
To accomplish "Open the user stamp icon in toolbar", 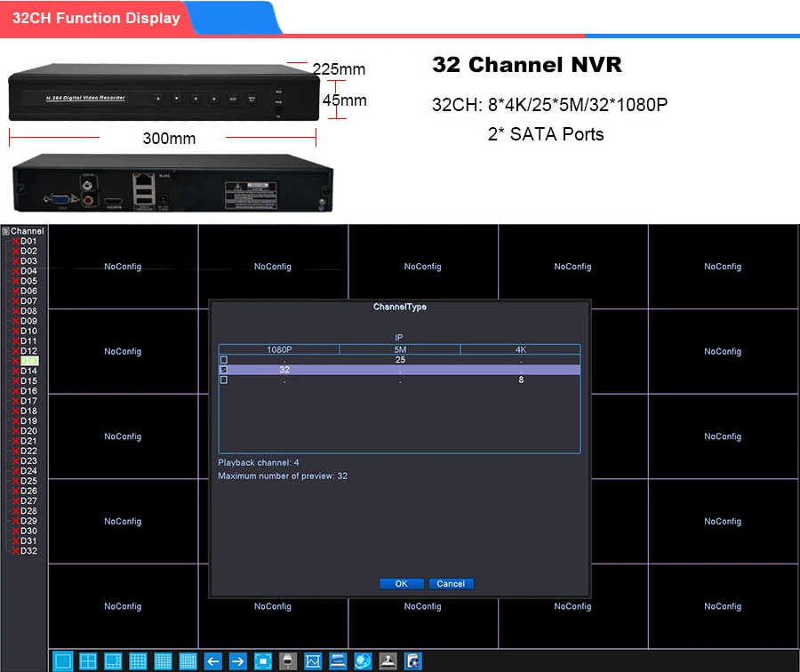I will click(388, 661).
